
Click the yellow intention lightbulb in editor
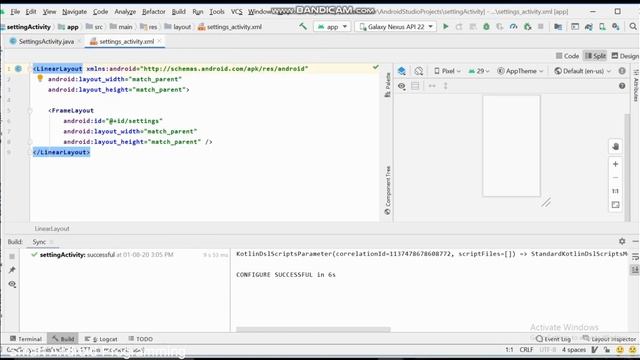pos(40,78)
